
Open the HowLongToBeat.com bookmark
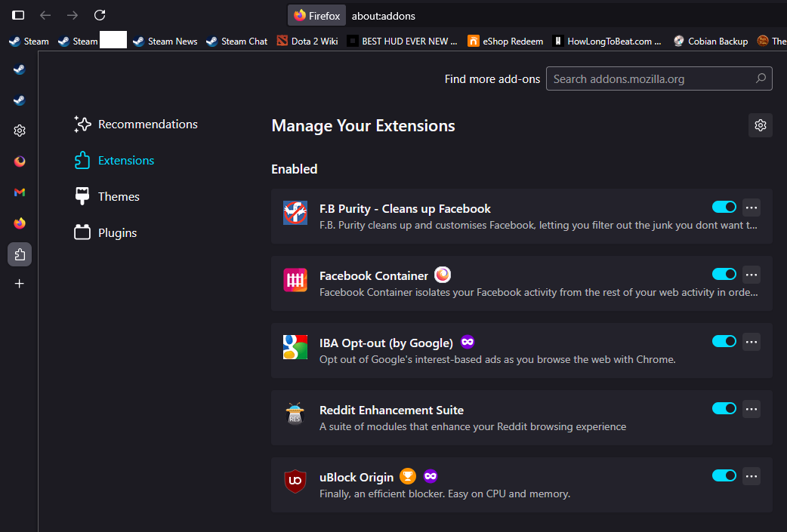coord(606,41)
